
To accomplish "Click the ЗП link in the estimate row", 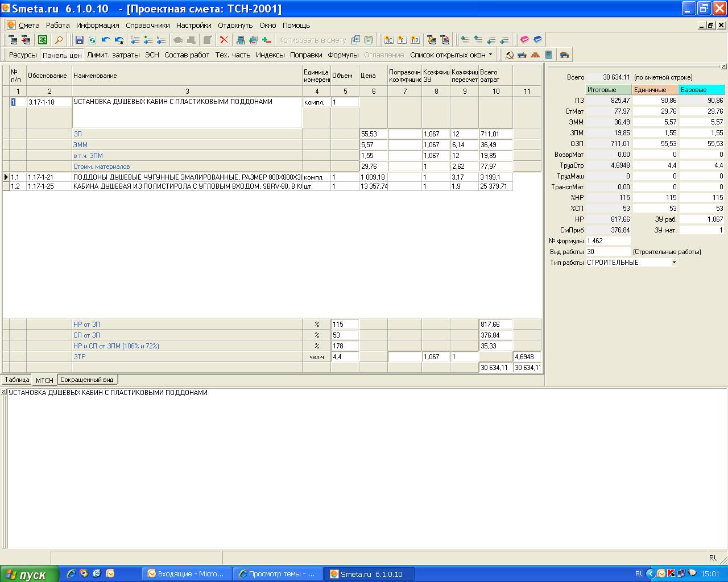I will pos(77,134).
